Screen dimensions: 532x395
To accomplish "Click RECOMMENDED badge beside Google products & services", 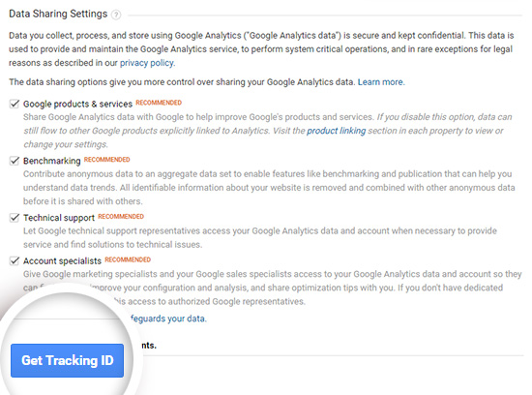I will [x=159, y=103].
